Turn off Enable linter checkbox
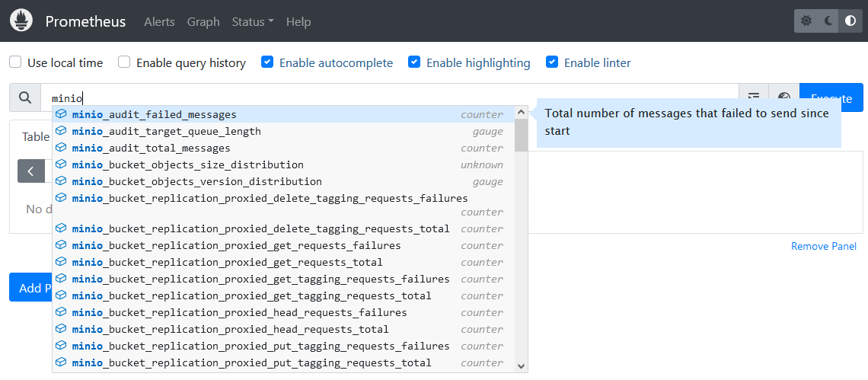The height and width of the screenshot is (380, 868). tap(552, 62)
